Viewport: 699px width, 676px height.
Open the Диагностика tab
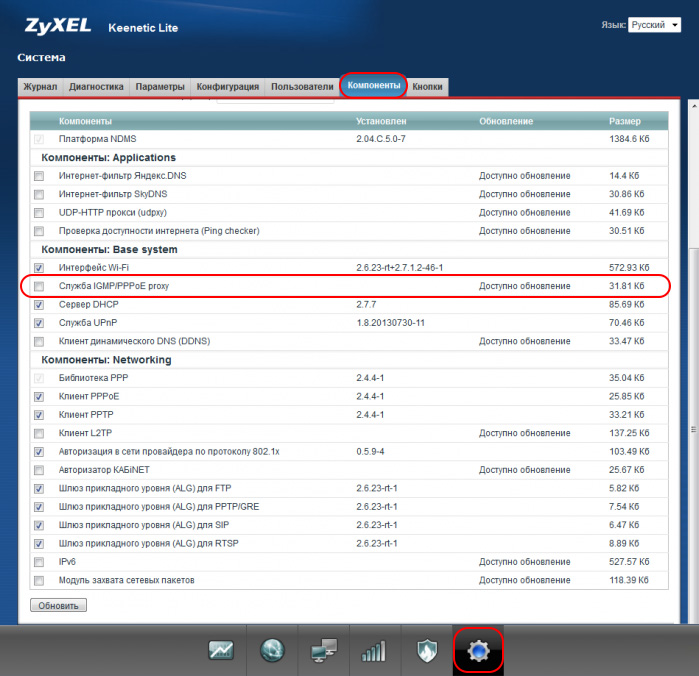coord(96,87)
